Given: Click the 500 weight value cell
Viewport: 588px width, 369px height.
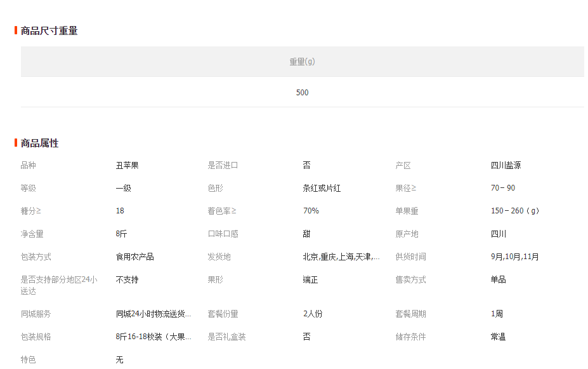Looking at the screenshot, I should (x=302, y=93).
